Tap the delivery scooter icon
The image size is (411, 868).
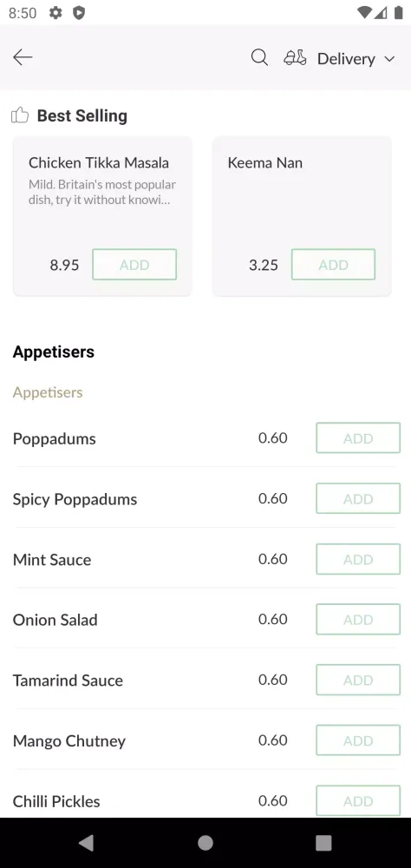point(295,57)
